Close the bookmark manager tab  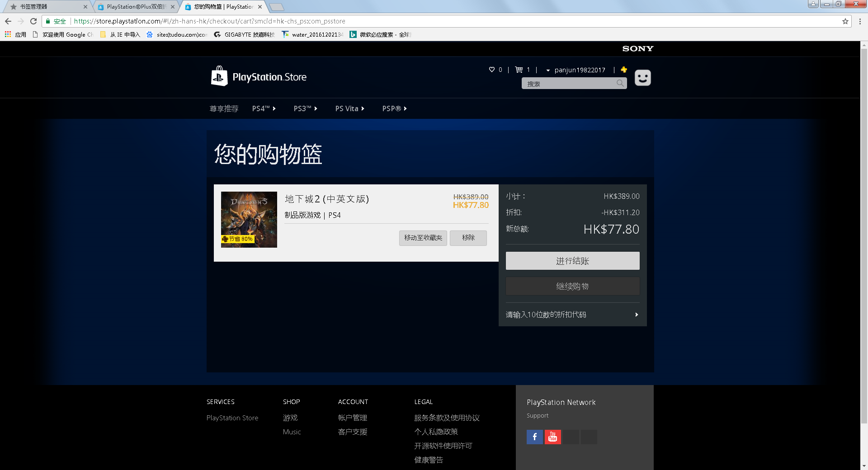pos(85,7)
